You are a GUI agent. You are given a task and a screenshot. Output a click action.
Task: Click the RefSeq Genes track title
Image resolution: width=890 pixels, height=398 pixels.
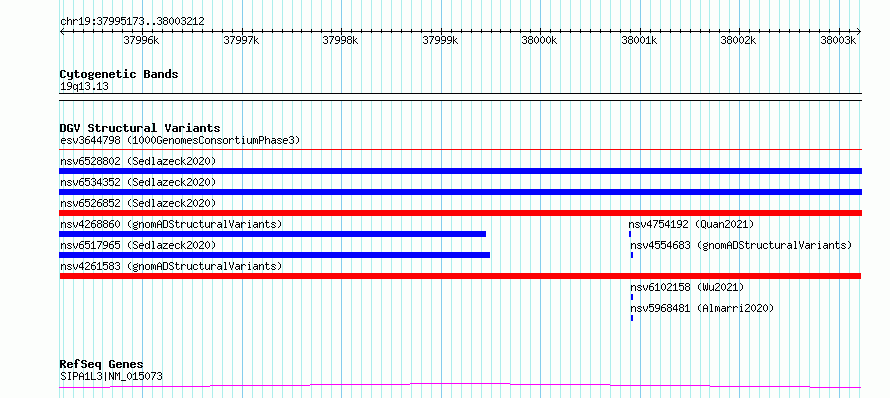point(102,364)
